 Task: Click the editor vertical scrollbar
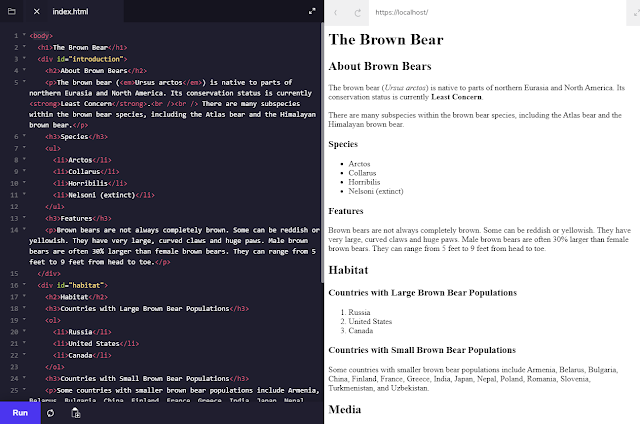click(x=322, y=153)
